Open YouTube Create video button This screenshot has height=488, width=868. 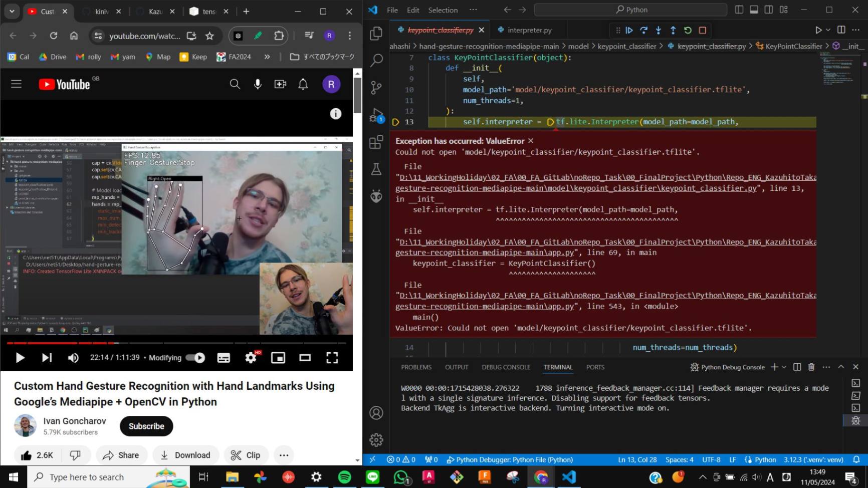pos(280,84)
